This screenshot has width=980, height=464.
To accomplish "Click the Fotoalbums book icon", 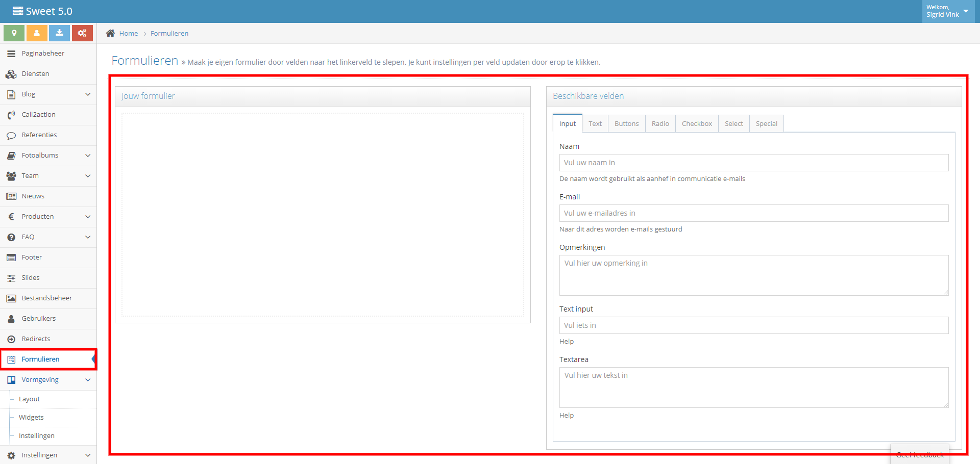I will [x=11, y=156].
